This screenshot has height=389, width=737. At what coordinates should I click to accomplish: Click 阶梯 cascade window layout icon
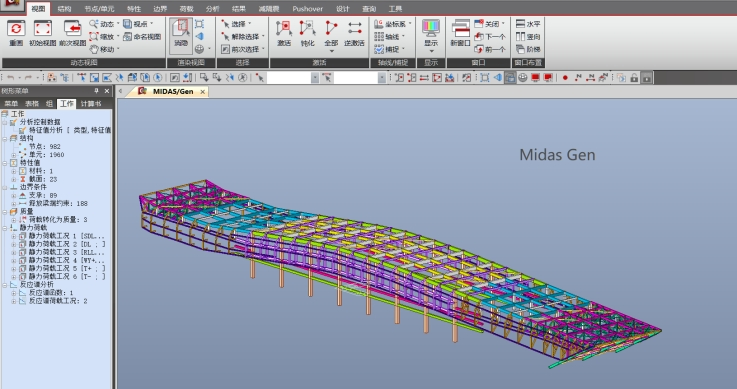(x=520, y=49)
